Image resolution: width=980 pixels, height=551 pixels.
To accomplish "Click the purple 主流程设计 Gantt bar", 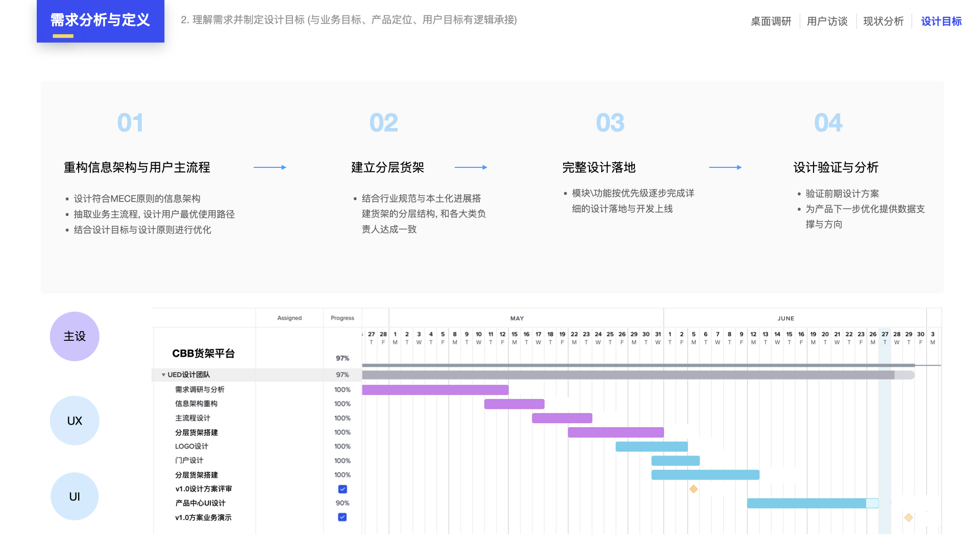I will (562, 418).
